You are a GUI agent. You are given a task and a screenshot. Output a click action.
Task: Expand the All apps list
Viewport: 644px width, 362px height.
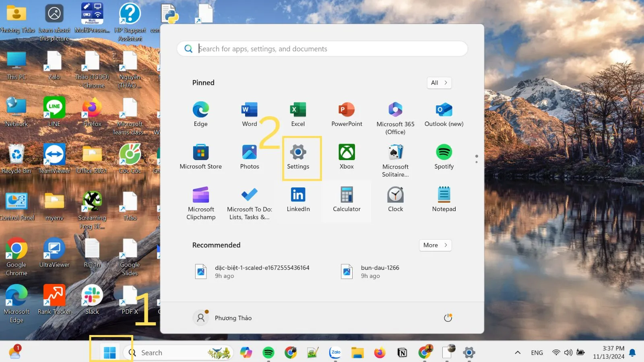[x=439, y=83]
